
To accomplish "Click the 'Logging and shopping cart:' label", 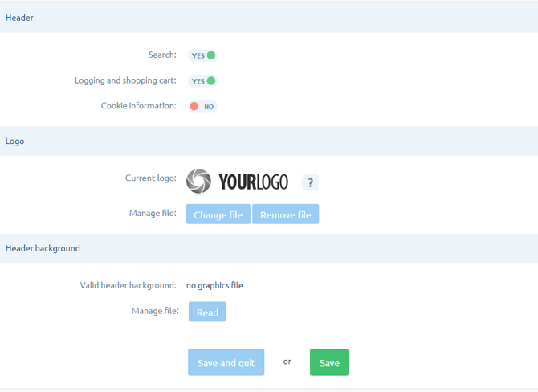I will [125, 80].
